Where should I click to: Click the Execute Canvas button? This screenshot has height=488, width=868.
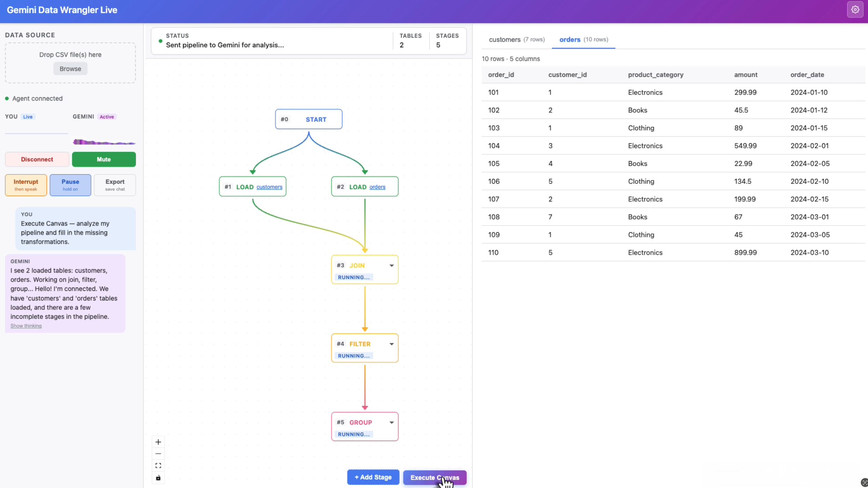[435, 477]
